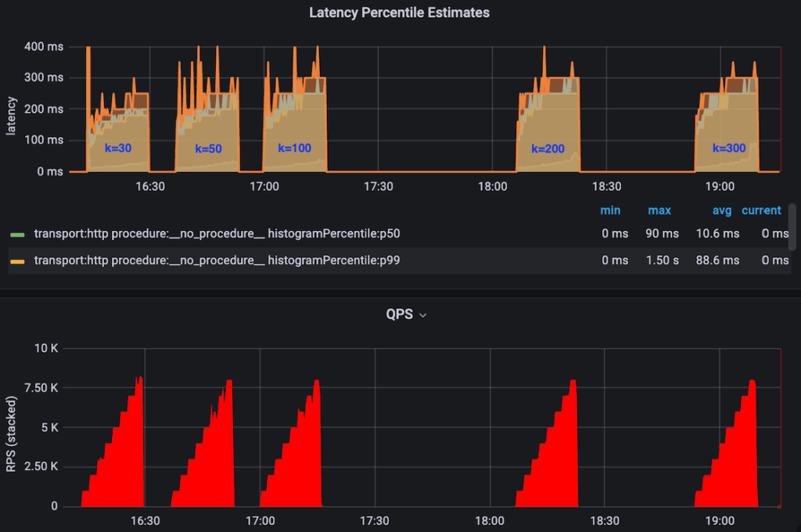The image size is (801, 532).
Task: Toggle visibility of histogramPercentile:p50 series
Action: (x=217, y=234)
